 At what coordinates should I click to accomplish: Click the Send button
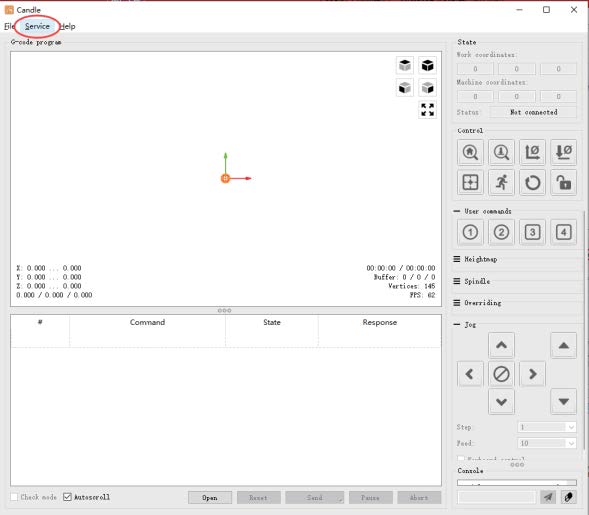click(x=314, y=498)
